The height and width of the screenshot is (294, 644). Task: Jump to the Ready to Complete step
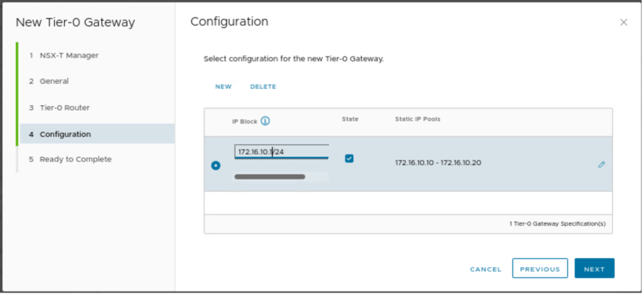[75, 159]
